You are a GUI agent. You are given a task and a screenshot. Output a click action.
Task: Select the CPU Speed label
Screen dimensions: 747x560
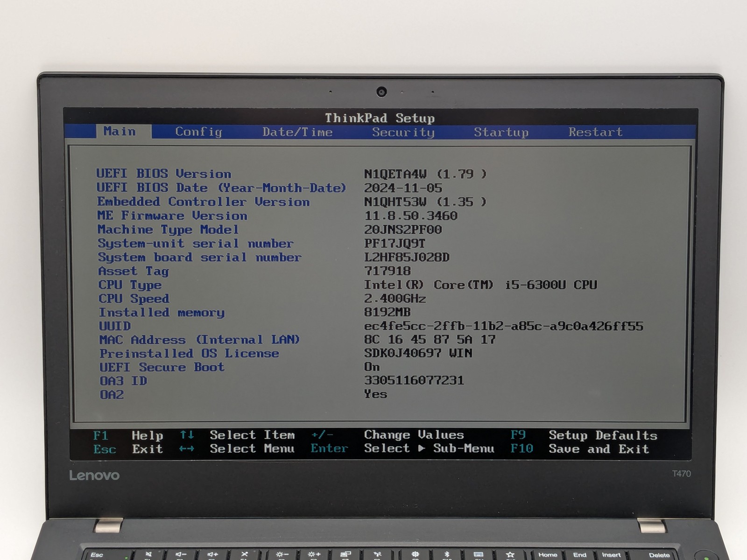point(134,299)
